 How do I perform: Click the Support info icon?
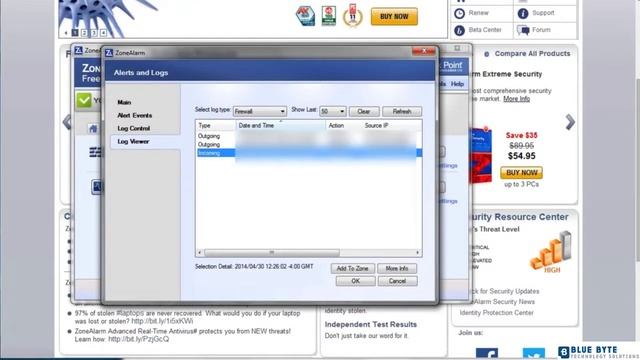pyautogui.click(x=523, y=13)
